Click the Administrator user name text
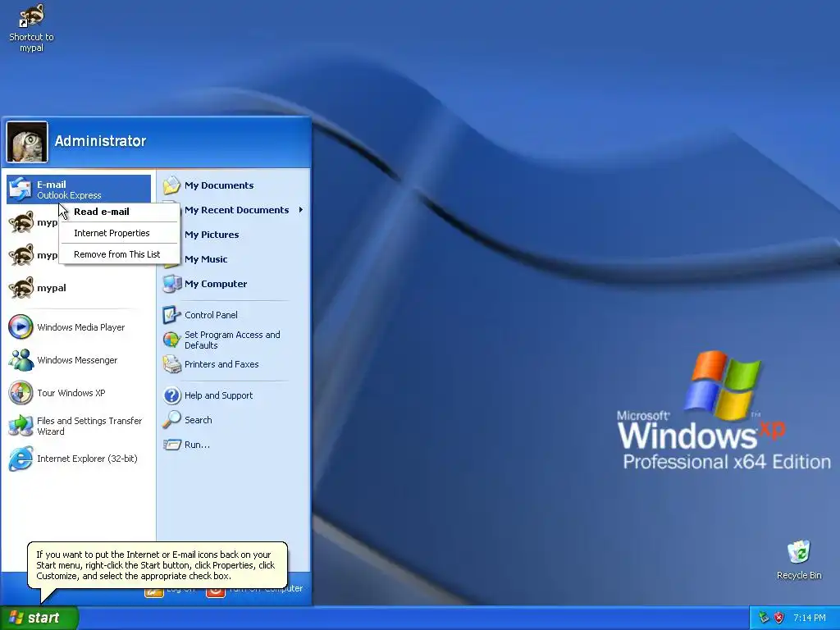This screenshot has height=630, width=840. pyautogui.click(x=100, y=141)
